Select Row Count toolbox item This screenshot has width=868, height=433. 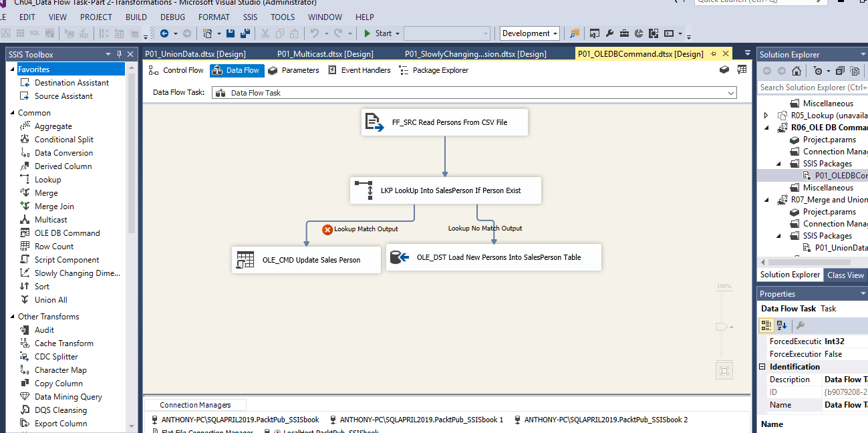(54, 247)
